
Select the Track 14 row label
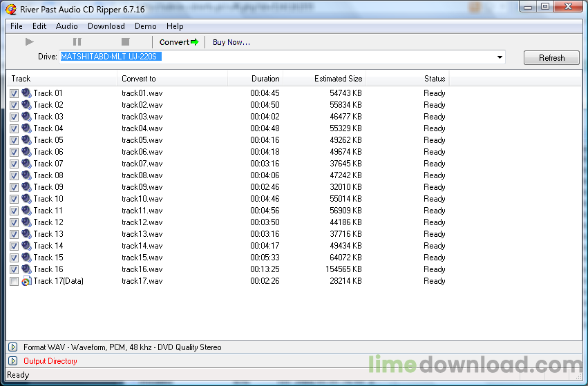point(48,246)
